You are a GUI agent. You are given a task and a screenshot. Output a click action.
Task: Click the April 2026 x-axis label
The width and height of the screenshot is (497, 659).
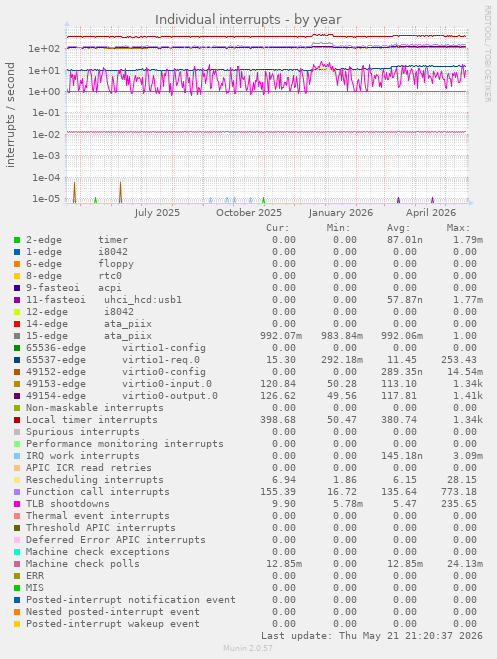coord(431,213)
